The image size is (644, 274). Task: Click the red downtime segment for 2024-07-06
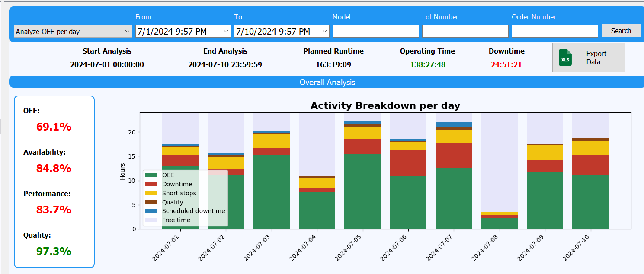click(x=408, y=163)
